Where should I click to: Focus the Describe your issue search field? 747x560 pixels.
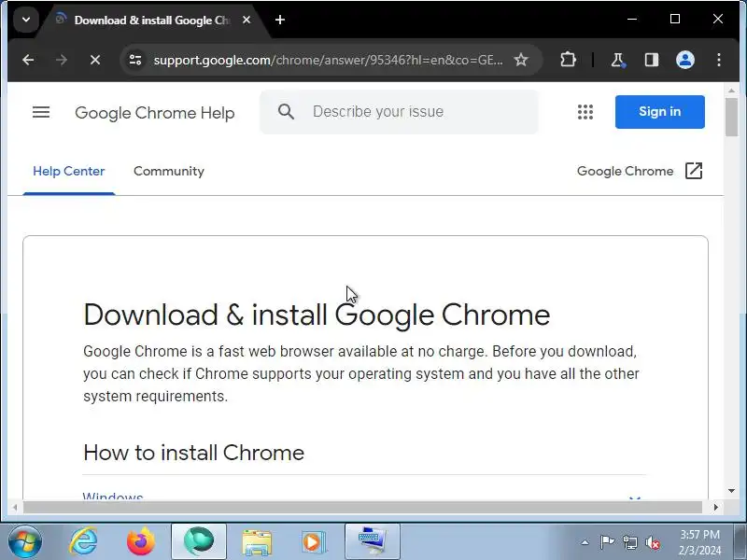400,112
